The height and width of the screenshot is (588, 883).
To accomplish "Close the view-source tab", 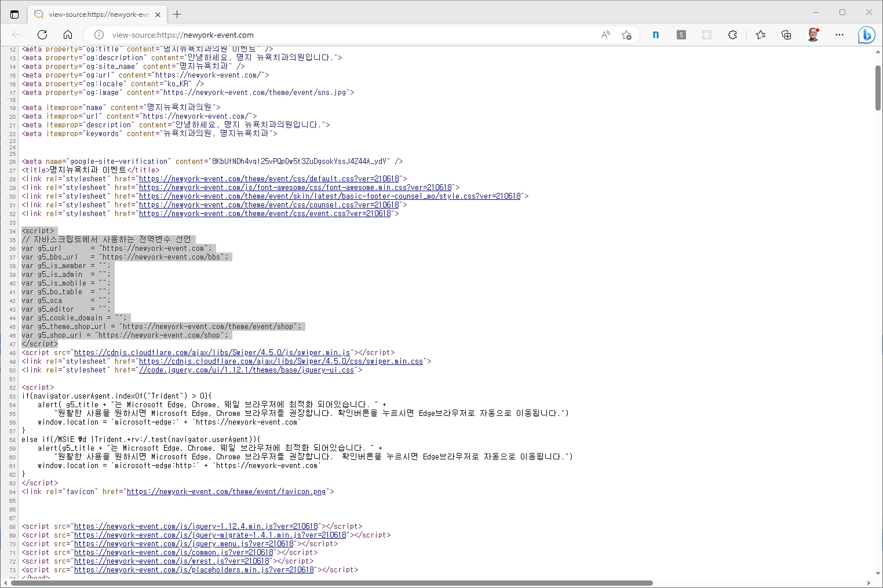I will pos(158,14).
